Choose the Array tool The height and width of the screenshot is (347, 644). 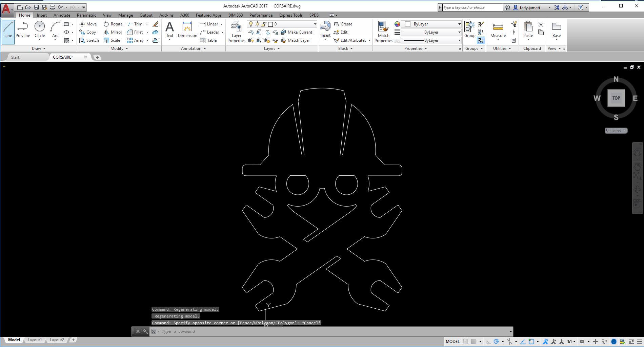(136, 40)
